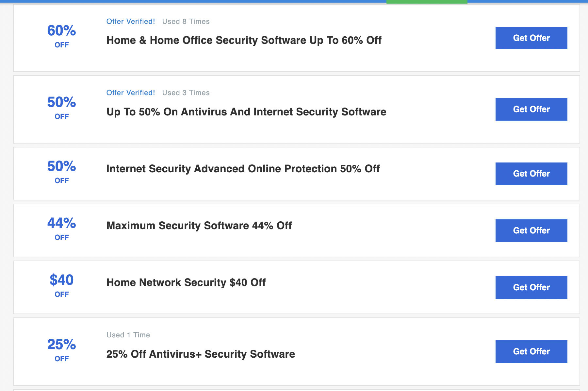Click Get Offer for Antivirus+ Security Software
Image resolution: width=588 pixels, height=391 pixels.
tap(531, 351)
